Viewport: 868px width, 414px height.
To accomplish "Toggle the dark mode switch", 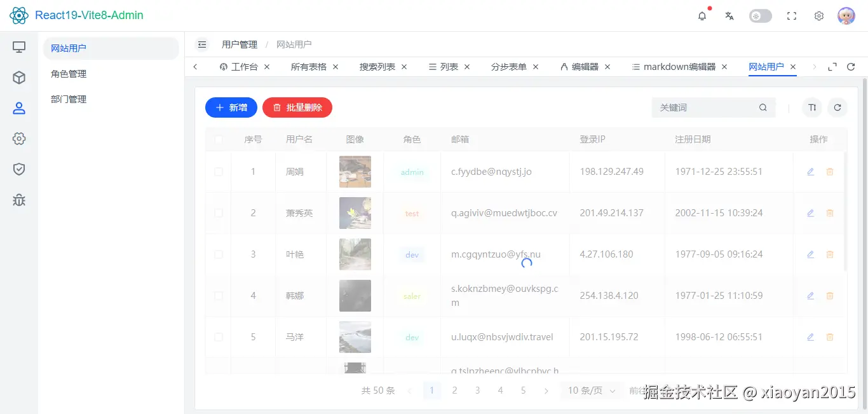I will [761, 16].
